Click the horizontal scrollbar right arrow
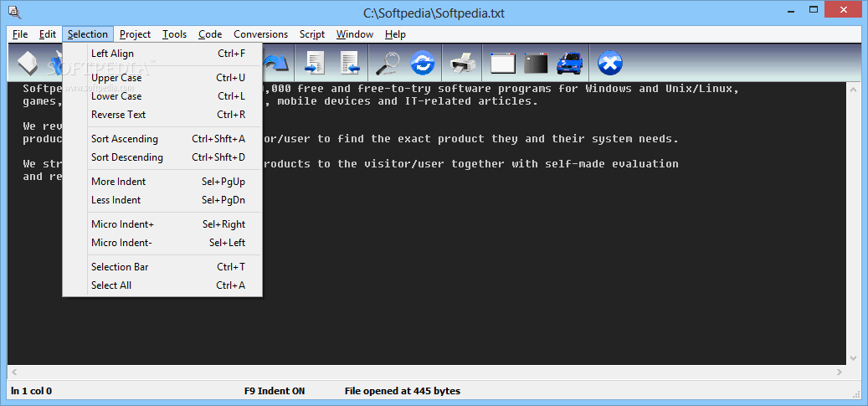Viewport: 868px width, 406px height. pos(840,373)
